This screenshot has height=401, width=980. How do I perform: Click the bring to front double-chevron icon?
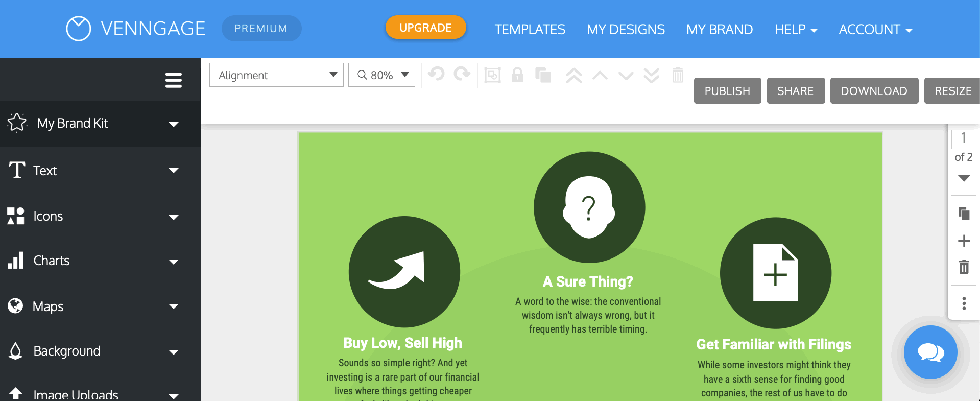point(574,76)
